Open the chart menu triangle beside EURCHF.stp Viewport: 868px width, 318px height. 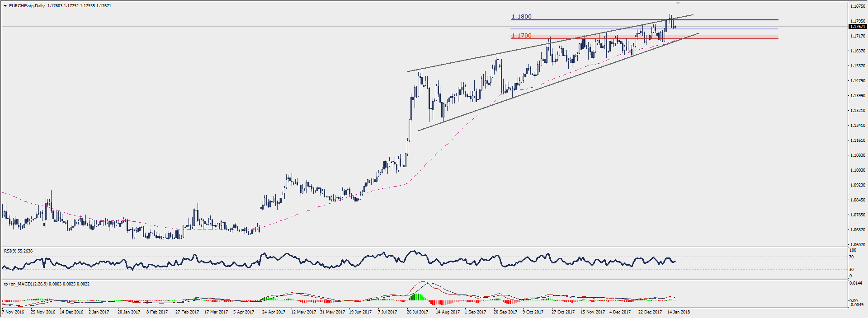pyautogui.click(x=5, y=6)
